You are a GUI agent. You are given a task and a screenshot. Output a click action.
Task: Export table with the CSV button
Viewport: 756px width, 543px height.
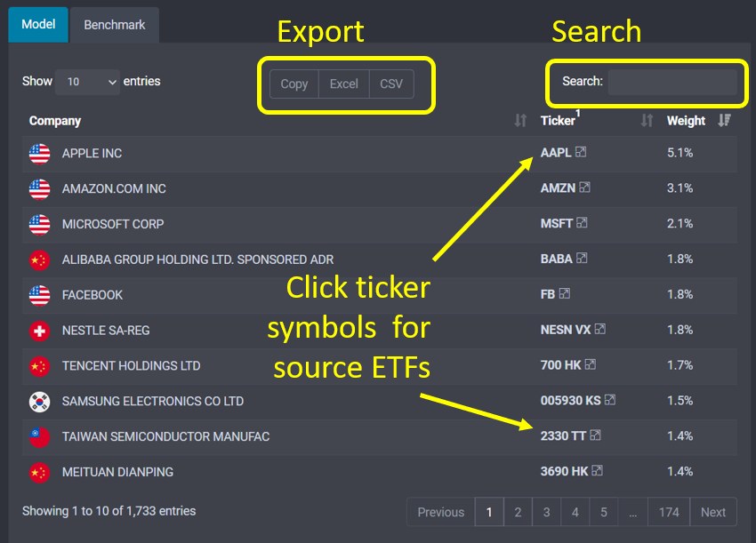[x=391, y=84]
